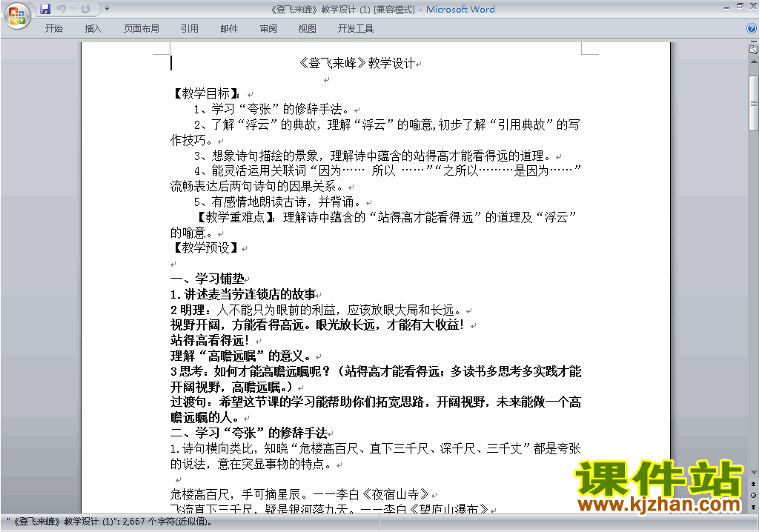
Task: Open the 引用 ribbon tab
Action: 189,29
